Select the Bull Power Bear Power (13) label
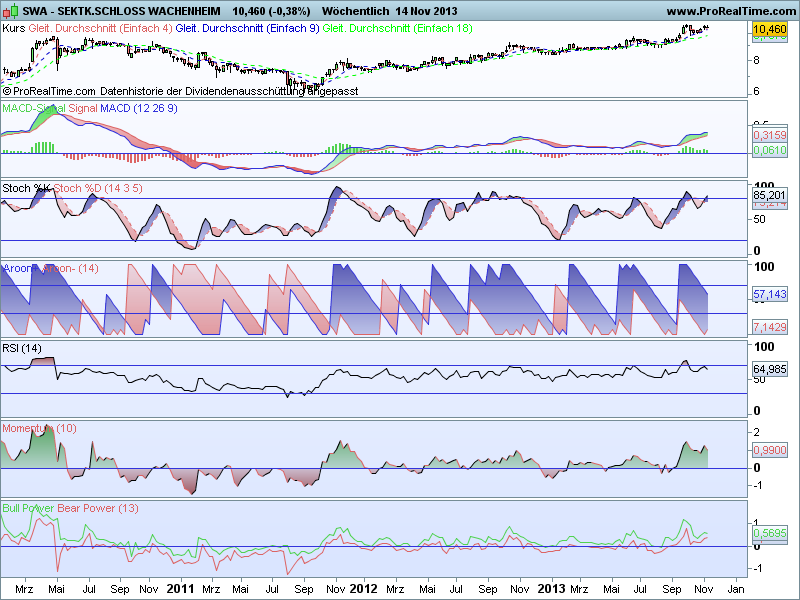 (x=70, y=508)
